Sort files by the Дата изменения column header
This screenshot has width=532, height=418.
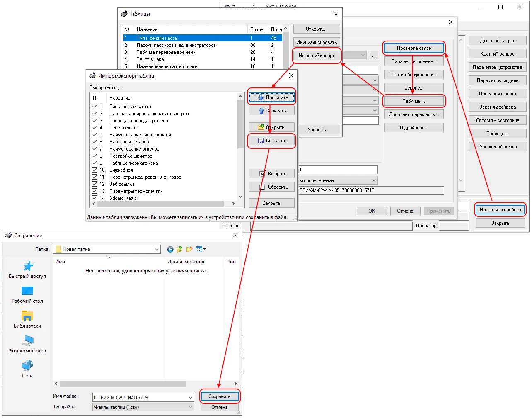186,262
